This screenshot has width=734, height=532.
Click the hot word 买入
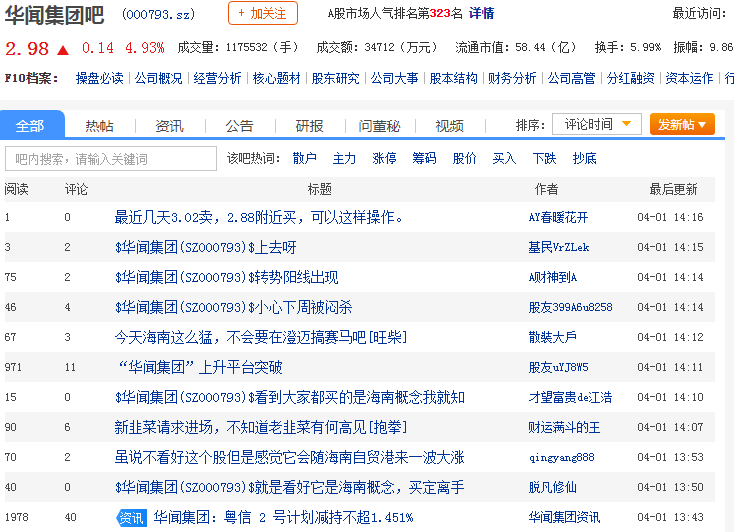pos(504,158)
